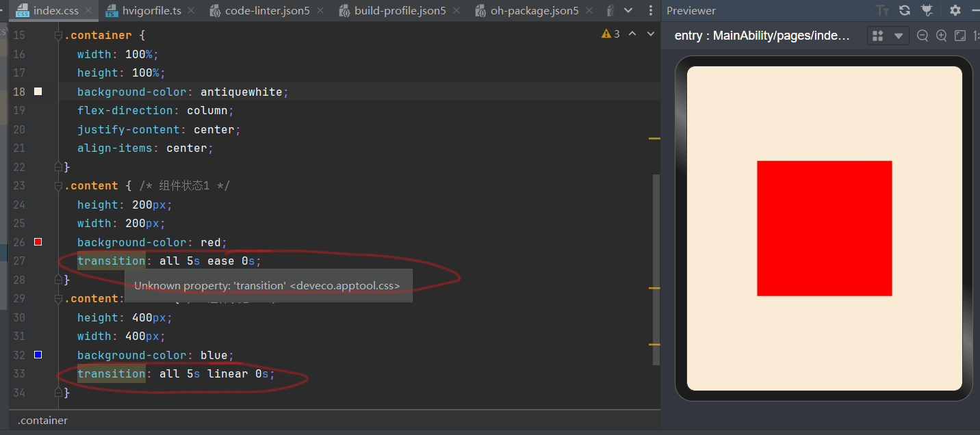Zoom in the preview device
The width and height of the screenshot is (980, 435).
(x=942, y=36)
